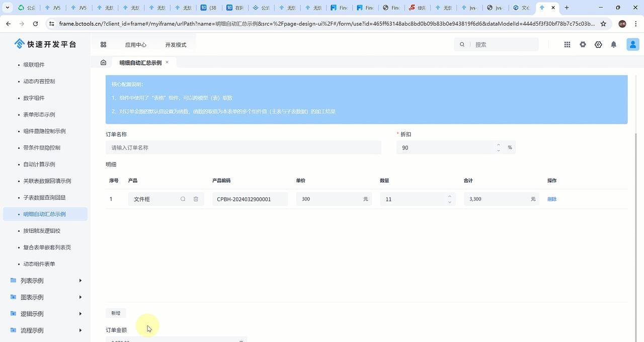Click the home icon beside the tab

coord(103,62)
